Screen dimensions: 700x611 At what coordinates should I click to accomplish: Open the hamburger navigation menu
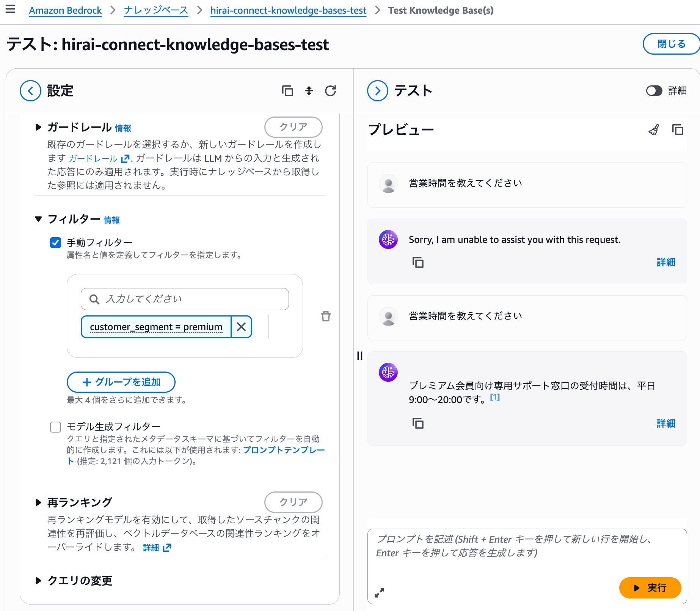point(11,9)
